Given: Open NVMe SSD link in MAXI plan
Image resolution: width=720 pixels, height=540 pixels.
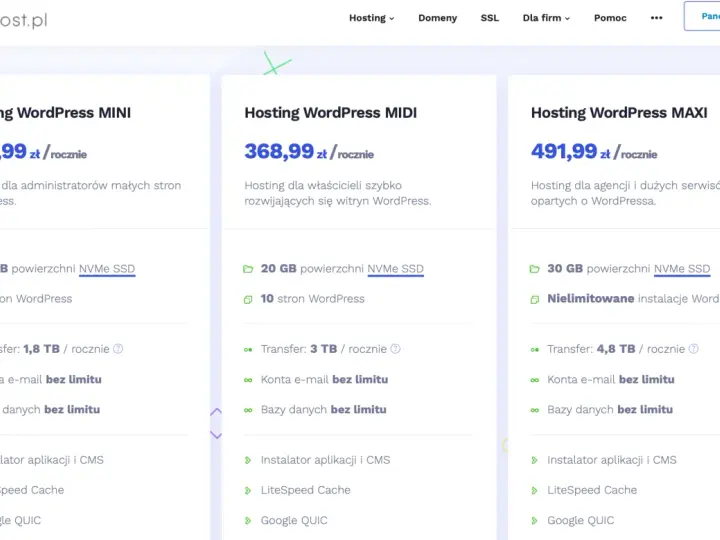Looking at the screenshot, I should coord(682,269).
